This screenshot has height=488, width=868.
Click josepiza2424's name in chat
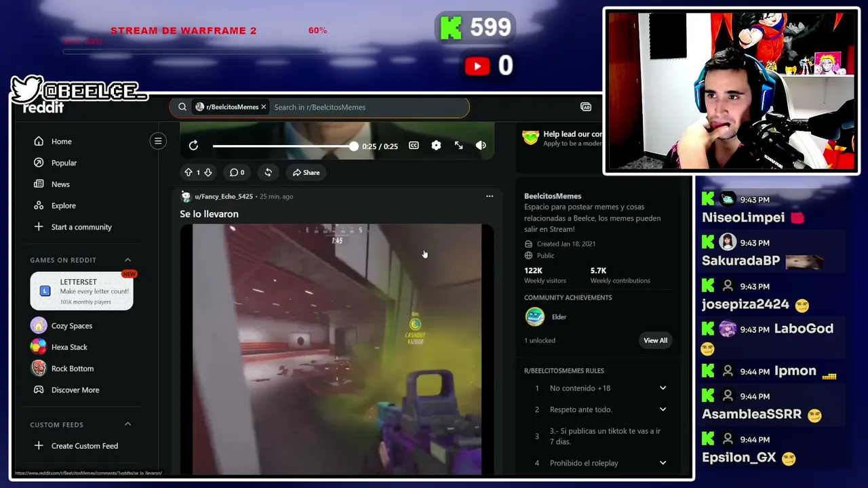pyautogui.click(x=745, y=304)
